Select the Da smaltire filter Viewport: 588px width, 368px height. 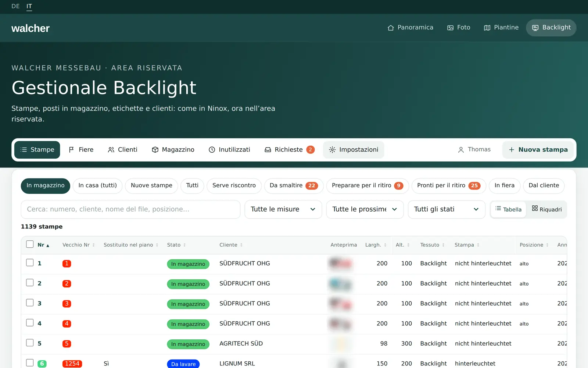click(294, 186)
